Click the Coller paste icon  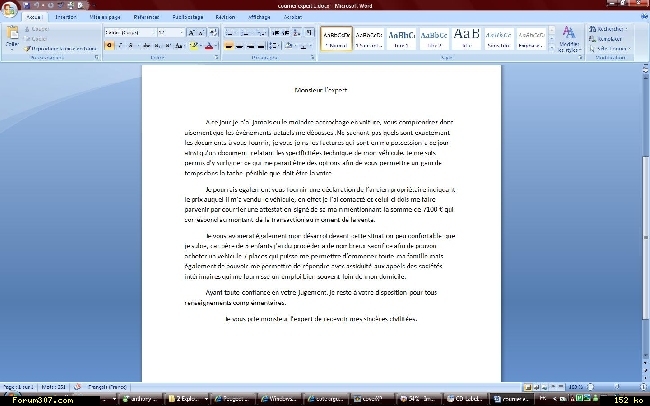click(x=12, y=32)
